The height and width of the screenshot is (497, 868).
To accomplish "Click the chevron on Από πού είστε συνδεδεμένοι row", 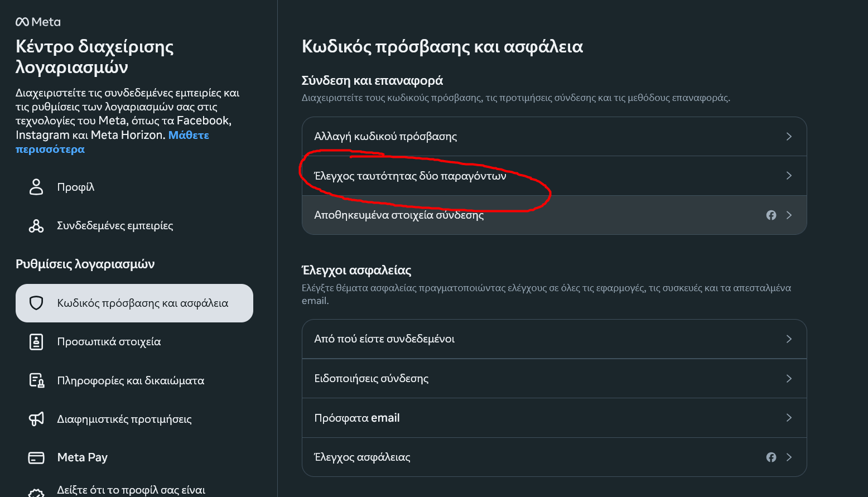I will pyautogui.click(x=789, y=339).
